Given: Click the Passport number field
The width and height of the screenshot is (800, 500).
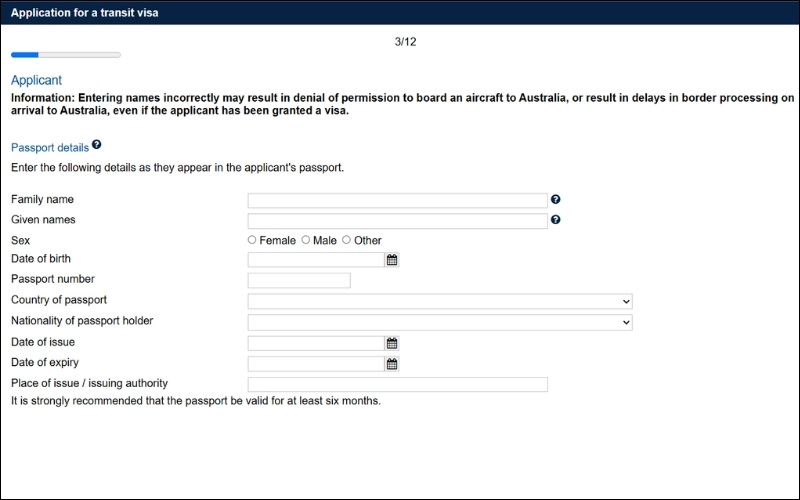Looking at the screenshot, I should tap(299, 280).
